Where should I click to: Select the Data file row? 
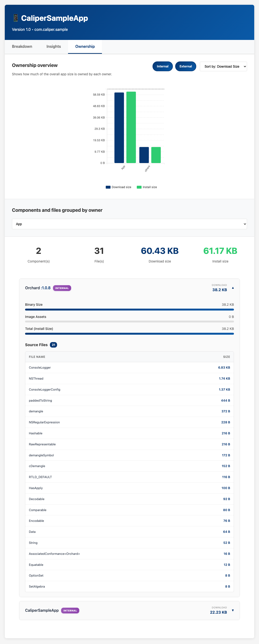[129, 532]
